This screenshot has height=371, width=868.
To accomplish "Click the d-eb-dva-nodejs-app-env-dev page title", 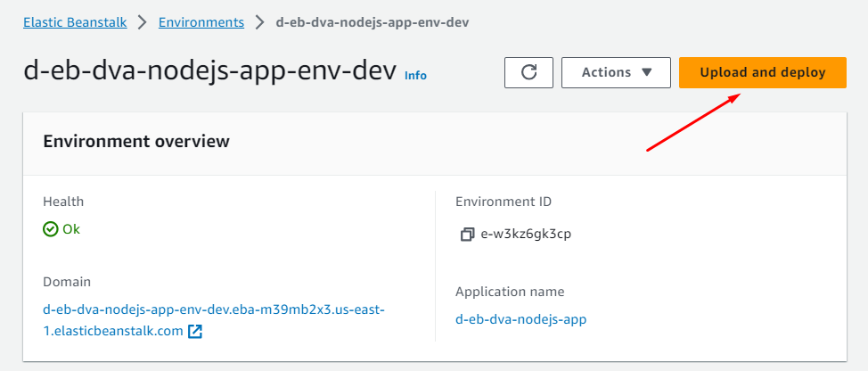I will click(x=209, y=72).
